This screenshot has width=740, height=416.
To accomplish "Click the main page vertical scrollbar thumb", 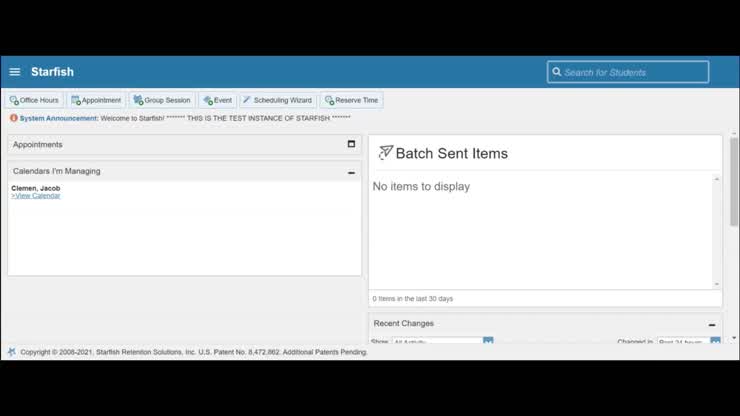I will 734,182.
